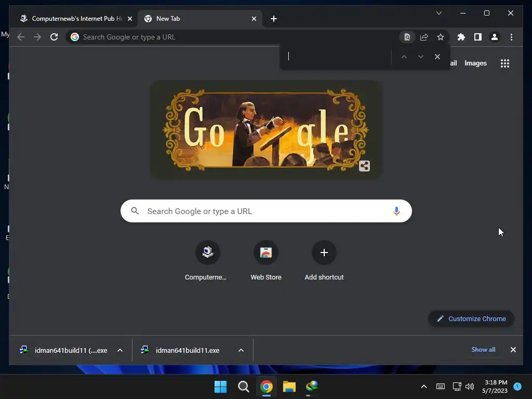Open the idman641build11.exe download item
This screenshot has height=399, width=532.
[x=187, y=350]
